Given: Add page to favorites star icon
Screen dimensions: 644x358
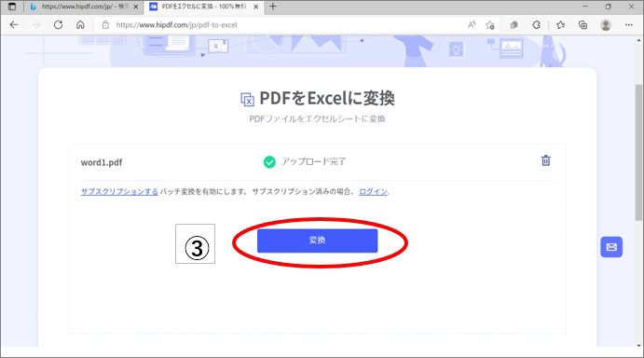Looking at the screenshot, I should click(x=490, y=25).
